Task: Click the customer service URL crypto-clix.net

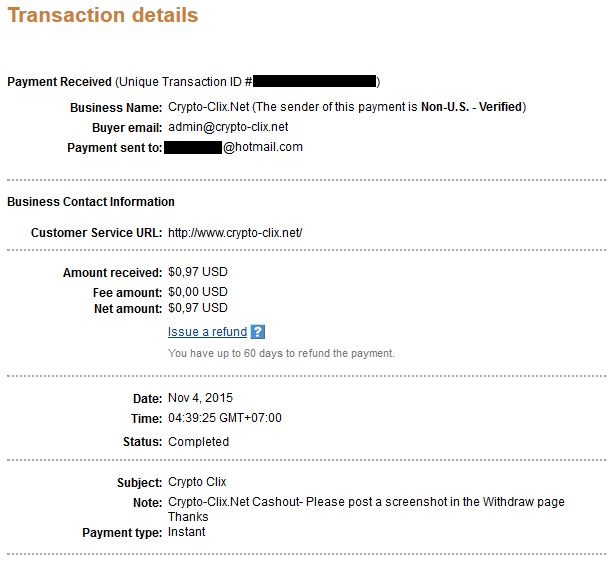Action: (x=235, y=232)
